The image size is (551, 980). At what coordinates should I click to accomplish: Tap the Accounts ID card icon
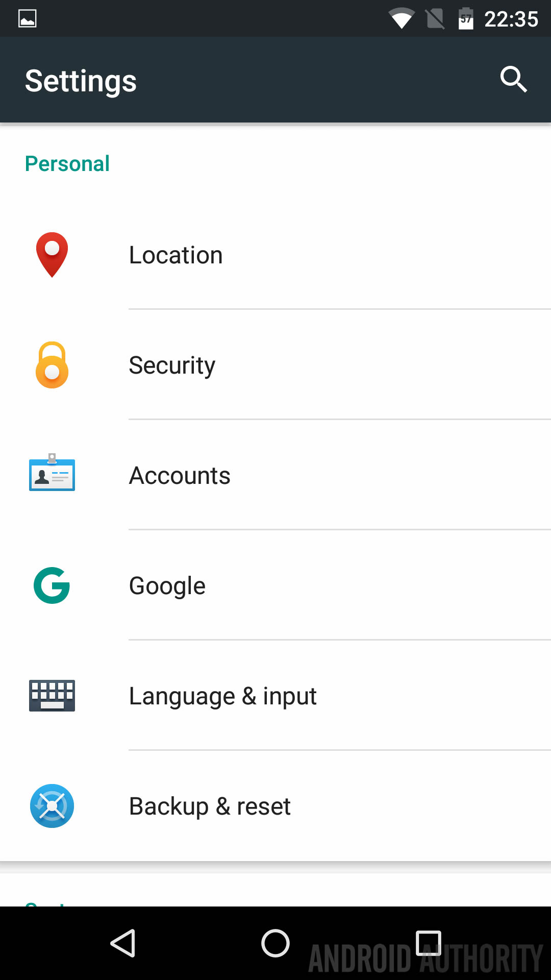click(52, 473)
